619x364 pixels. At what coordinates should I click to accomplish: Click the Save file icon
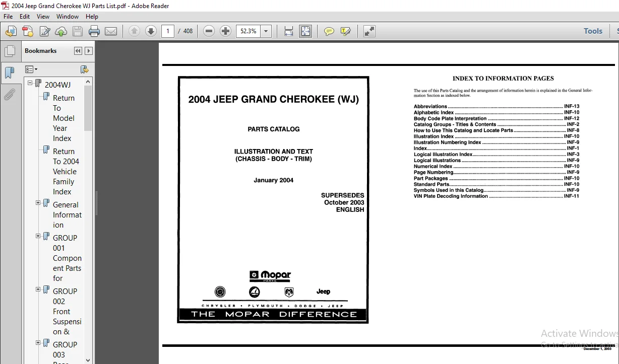click(x=77, y=31)
